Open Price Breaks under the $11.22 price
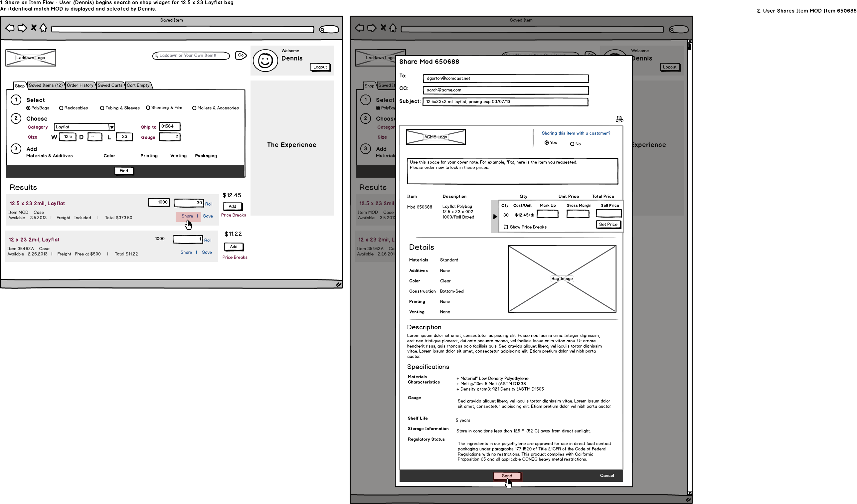The width and height of the screenshot is (857, 504). [235, 257]
